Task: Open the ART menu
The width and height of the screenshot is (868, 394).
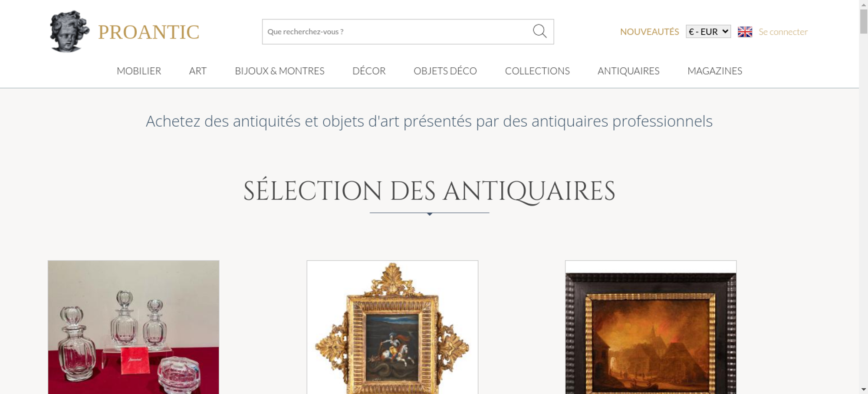Action: (x=198, y=71)
